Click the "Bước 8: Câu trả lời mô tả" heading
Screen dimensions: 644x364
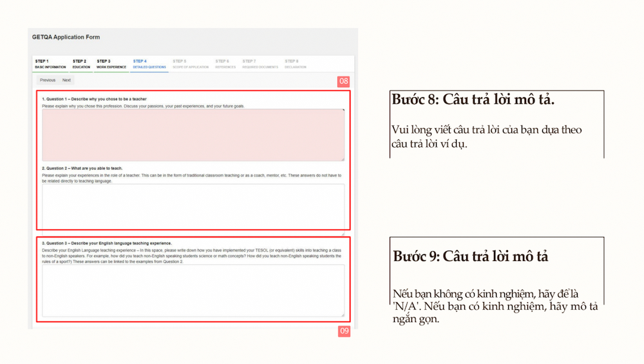473,101
